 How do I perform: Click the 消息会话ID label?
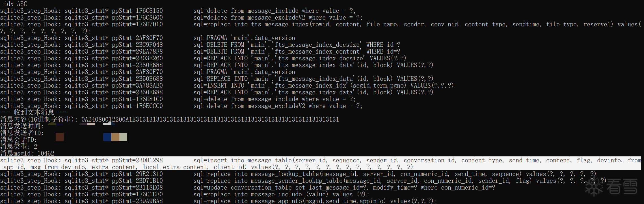[19, 140]
